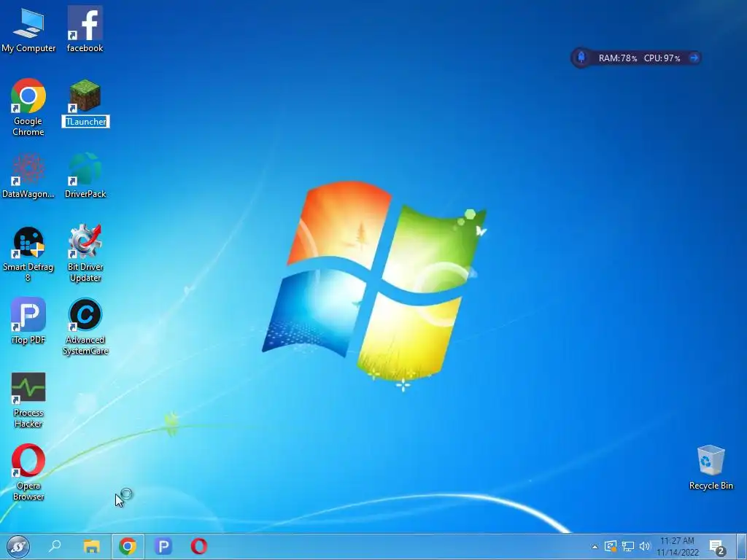Viewport: 747px width, 560px height.
Task: Show hidden system tray icons
Action: click(x=595, y=547)
